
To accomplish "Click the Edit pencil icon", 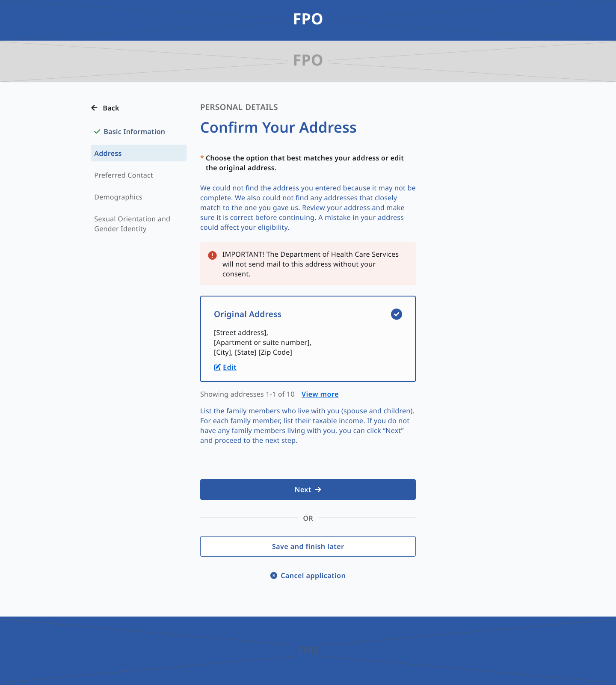I will (x=217, y=367).
